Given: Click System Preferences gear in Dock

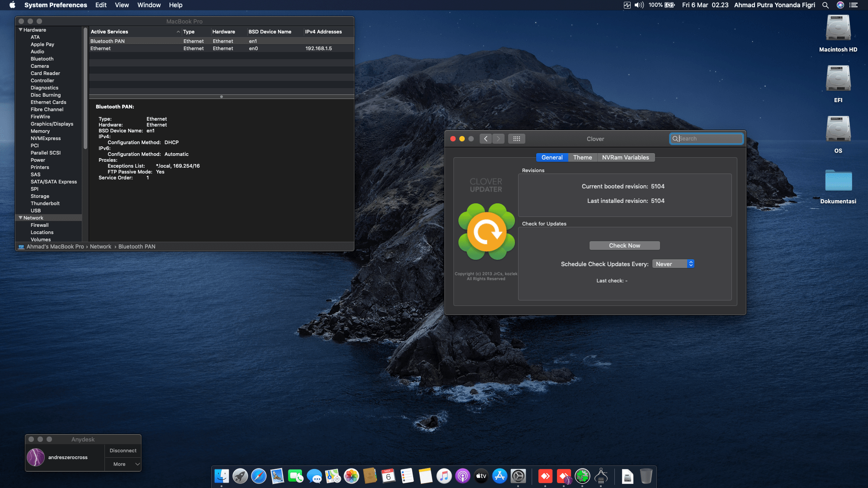Looking at the screenshot, I should click(x=518, y=476).
